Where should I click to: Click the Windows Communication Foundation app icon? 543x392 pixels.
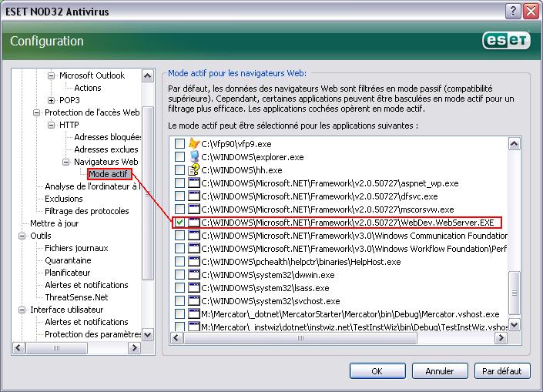click(194, 236)
